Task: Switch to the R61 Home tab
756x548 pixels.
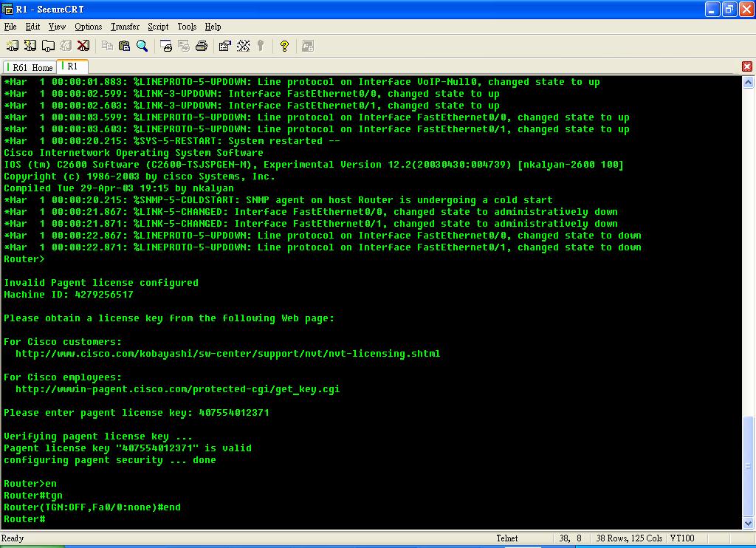Action: [30, 67]
